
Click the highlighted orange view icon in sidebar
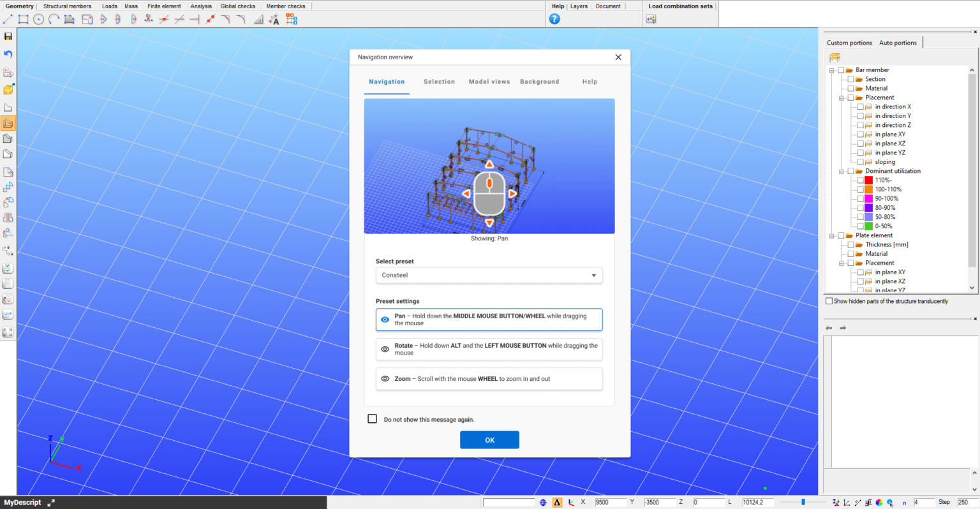click(x=8, y=123)
